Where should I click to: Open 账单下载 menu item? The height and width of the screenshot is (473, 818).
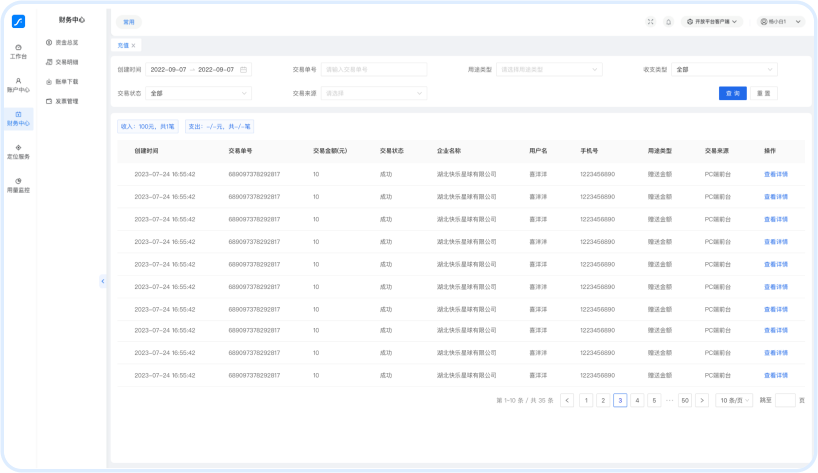tap(62, 82)
